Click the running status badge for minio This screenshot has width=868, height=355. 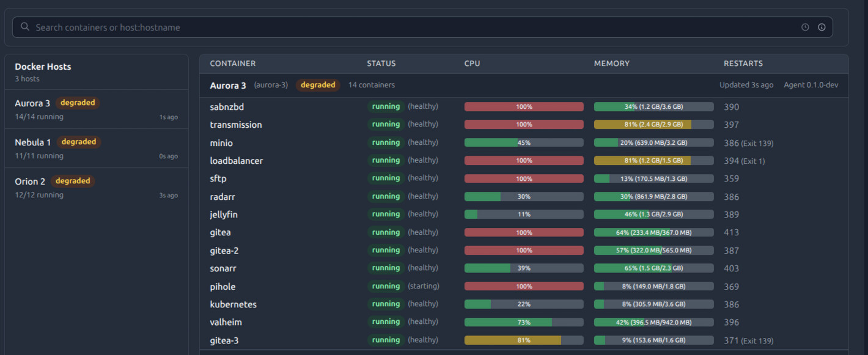[x=386, y=142]
